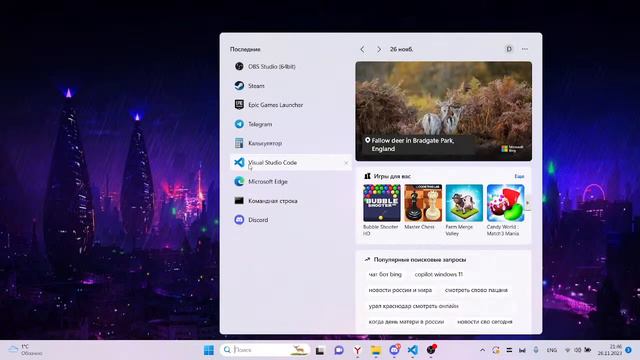Viewport: 640px width, 360px height.
Task: Open Visual Studio Code in recent list
Action: (291, 162)
